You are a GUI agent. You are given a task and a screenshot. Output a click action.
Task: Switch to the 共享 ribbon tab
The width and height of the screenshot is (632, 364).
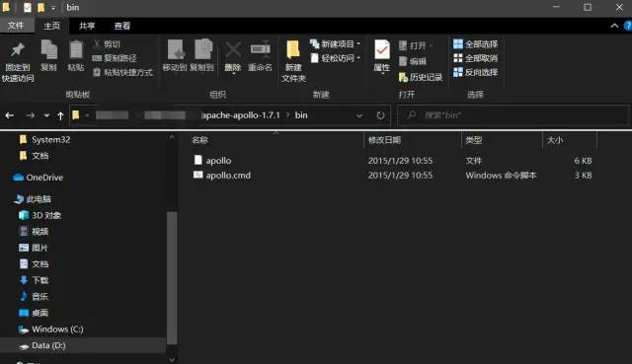87,26
